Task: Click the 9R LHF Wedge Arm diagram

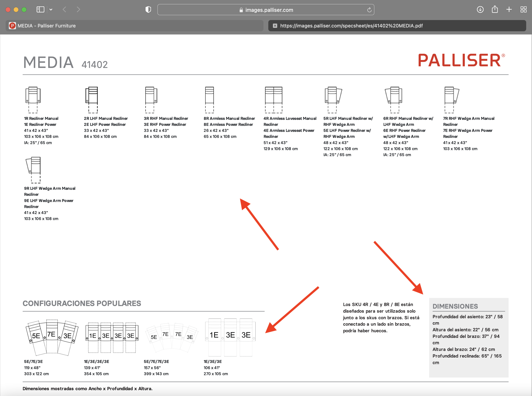Action: coord(33,170)
